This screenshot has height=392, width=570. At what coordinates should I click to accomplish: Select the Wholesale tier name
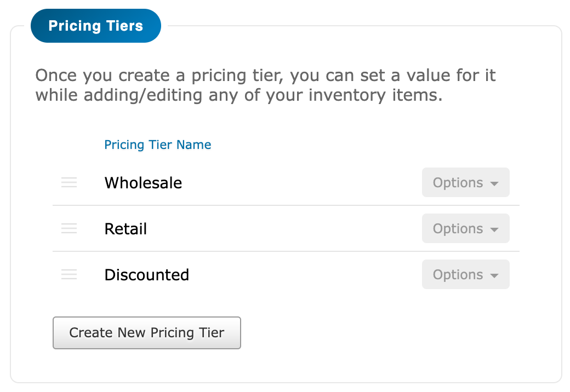[143, 183]
